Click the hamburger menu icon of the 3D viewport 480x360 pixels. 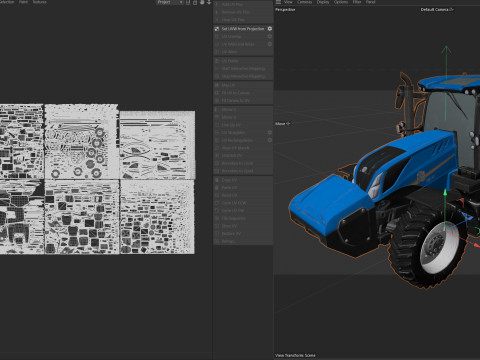pos(278,2)
